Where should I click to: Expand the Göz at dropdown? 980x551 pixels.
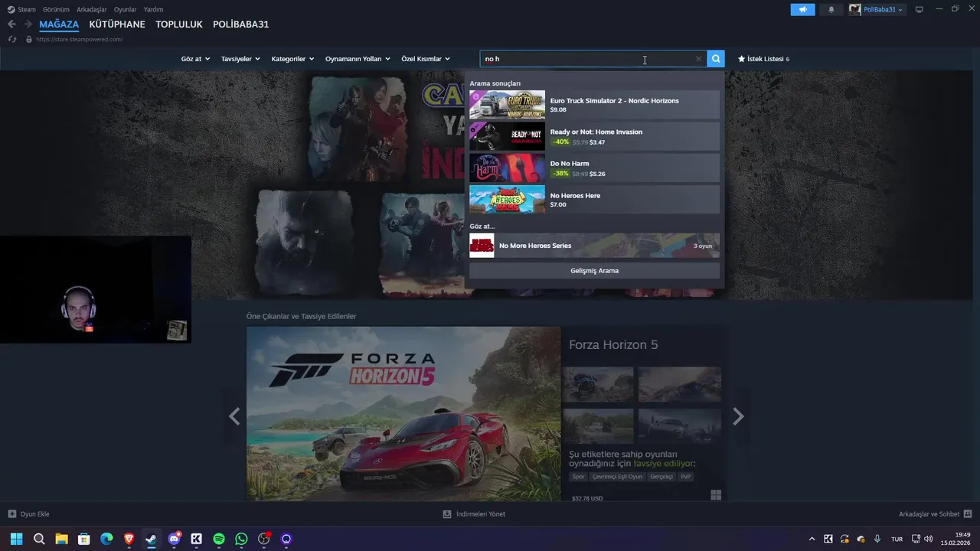(195, 59)
